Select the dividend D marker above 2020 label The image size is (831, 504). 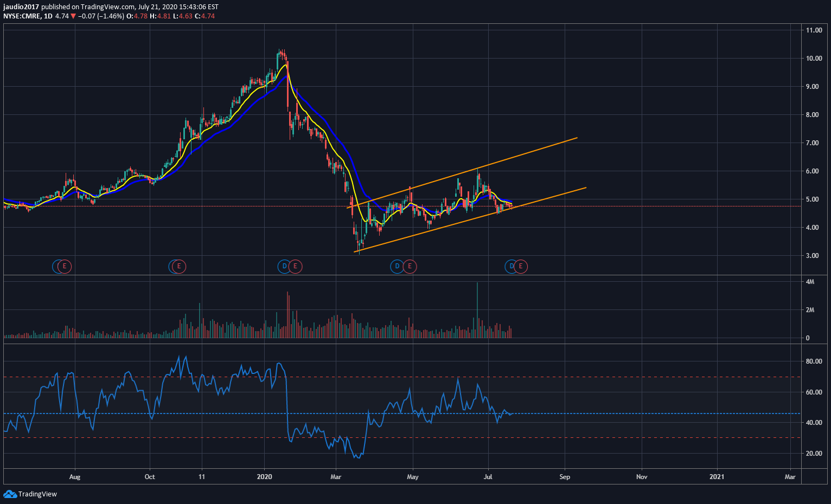(x=284, y=266)
